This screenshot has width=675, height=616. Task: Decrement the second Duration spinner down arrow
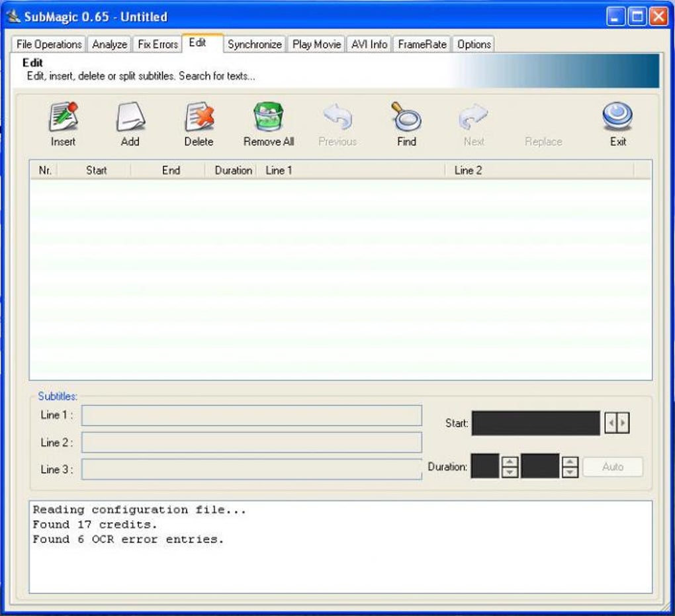click(570, 472)
